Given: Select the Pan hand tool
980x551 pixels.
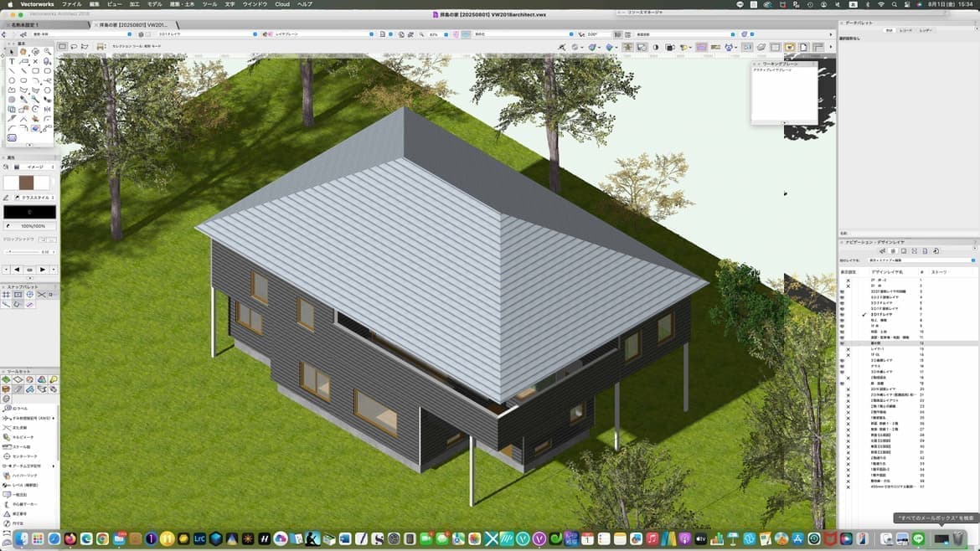Looking at the screenshot, I should point(23,52).
